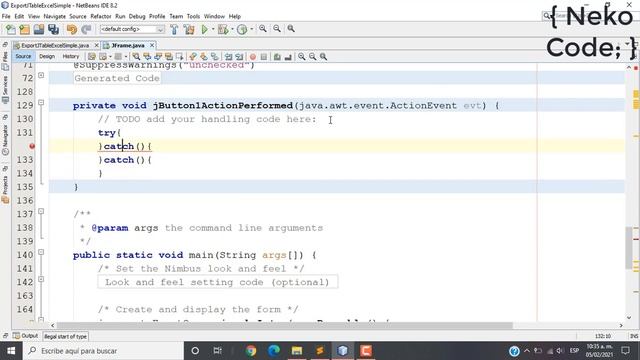Click the red Start Macro Recording icon
The image size is (640, 360).
tap(253, 57)
